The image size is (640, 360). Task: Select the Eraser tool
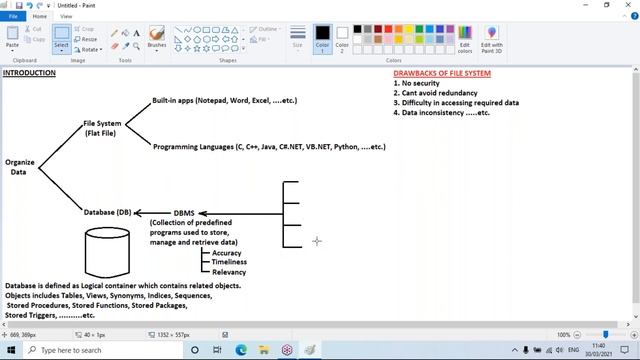pos(115,46)
